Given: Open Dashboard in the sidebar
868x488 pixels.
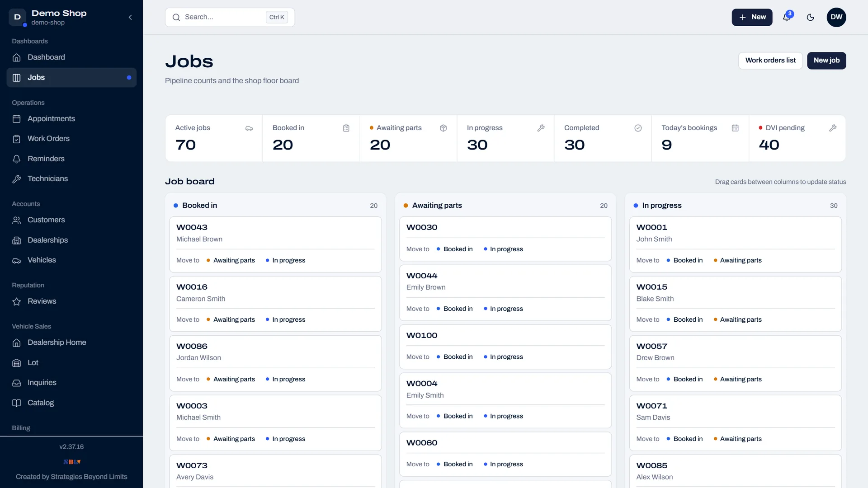Looking at the screenshot, I should click(x=71, y=57).
